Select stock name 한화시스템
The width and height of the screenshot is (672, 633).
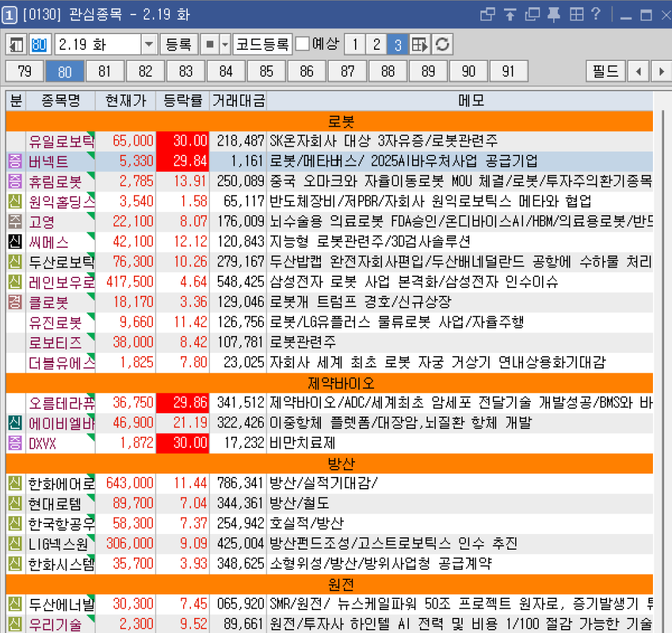click(61, 564)
